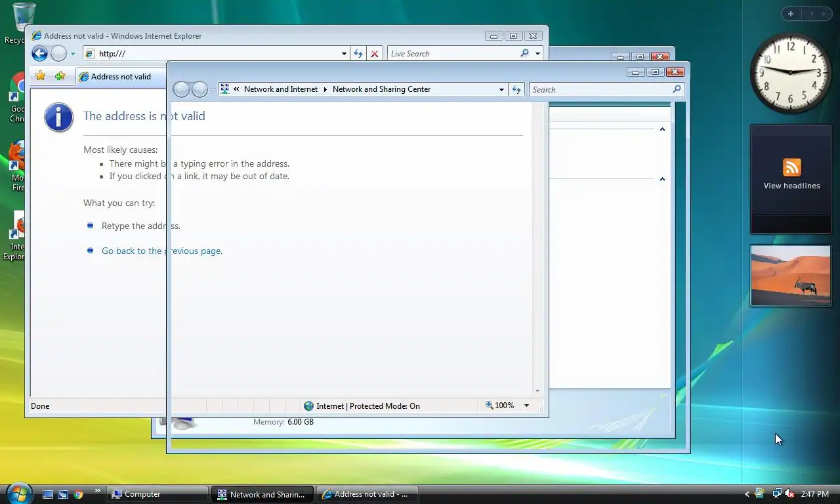Launch Chrome from the quick launch bar
Screen dimensions: 840x504
[78, 494]
